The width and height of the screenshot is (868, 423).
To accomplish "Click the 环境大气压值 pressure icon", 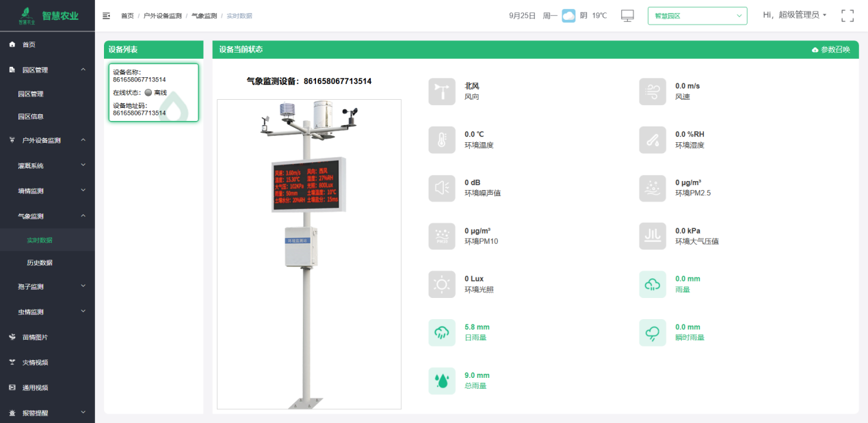I will click(653, 236).
